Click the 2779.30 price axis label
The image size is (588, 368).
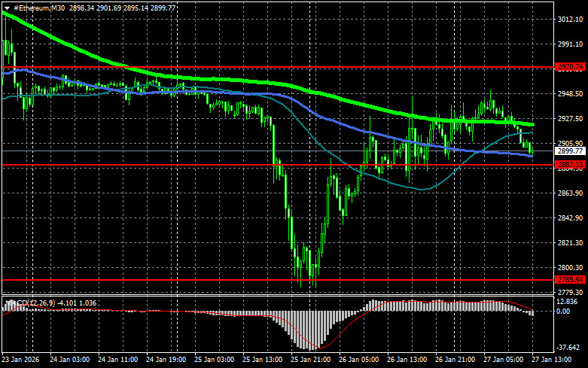570,292
